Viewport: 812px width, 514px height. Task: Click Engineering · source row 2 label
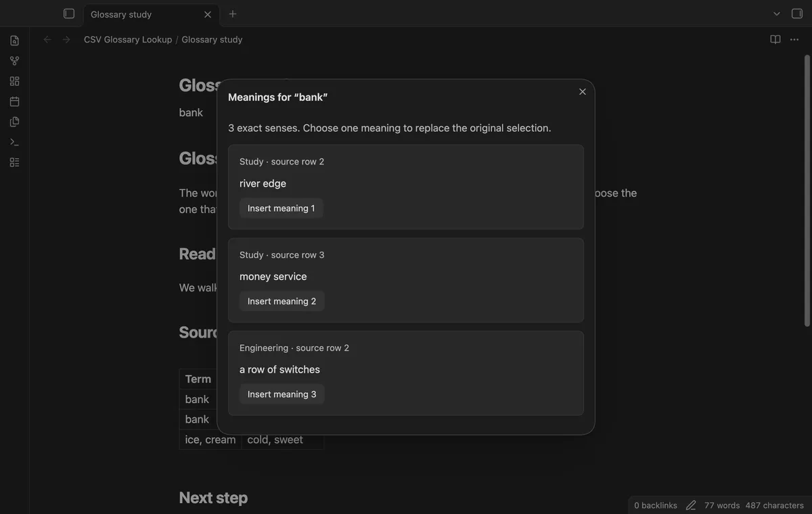[294, 348]
